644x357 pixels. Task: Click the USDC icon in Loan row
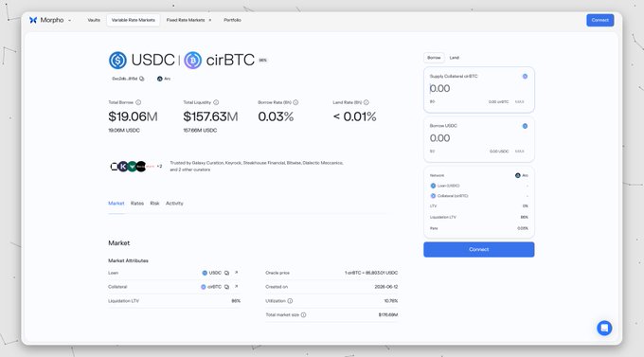pyautogui.click(x=205, y=273)
